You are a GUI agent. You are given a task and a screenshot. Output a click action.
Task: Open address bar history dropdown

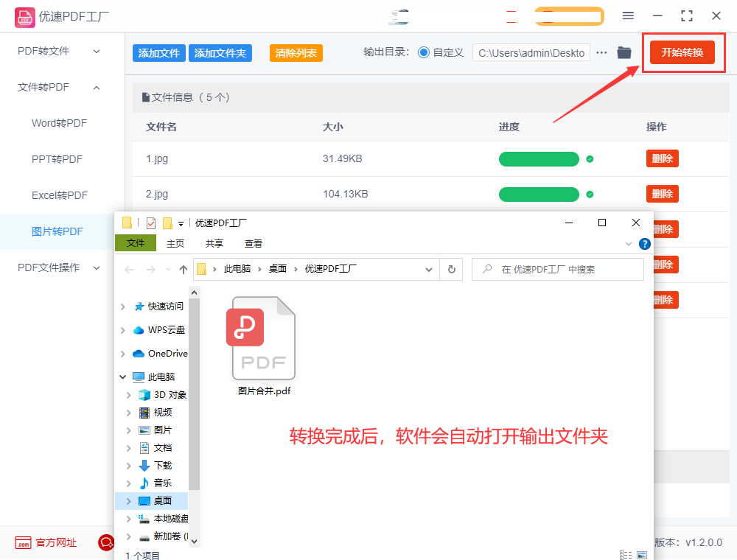(429, 270)
